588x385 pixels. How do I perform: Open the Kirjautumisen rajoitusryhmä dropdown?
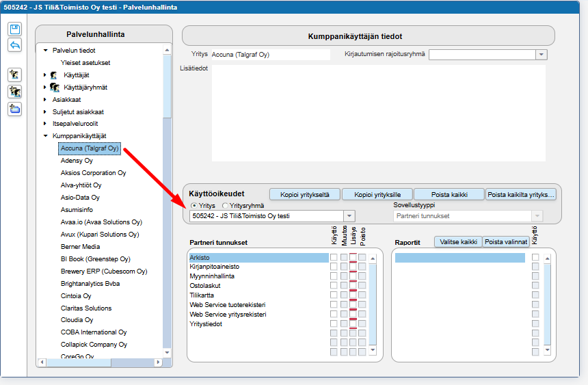tap(541, 55)
